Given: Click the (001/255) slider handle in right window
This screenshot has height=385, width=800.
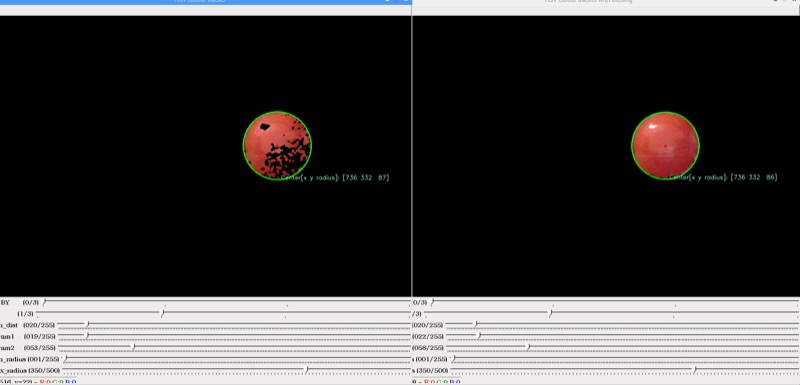Looking at the screenshot, I should coord(454,359).
